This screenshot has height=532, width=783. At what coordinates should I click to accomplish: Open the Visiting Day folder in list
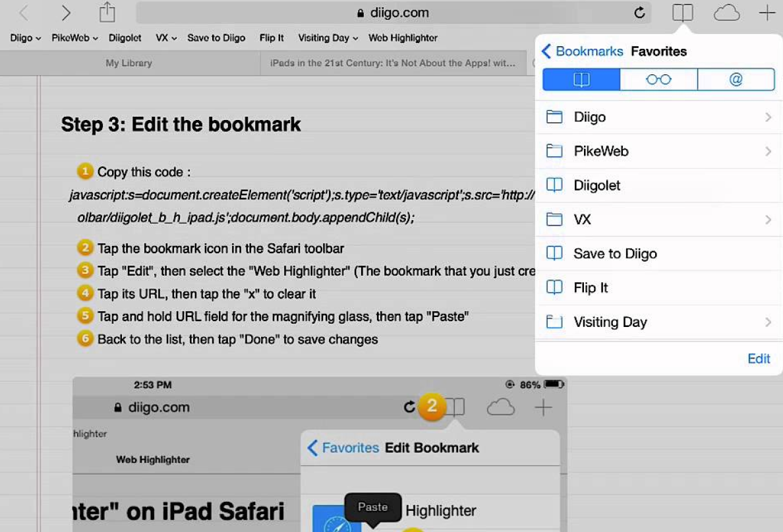coord(610,322)
